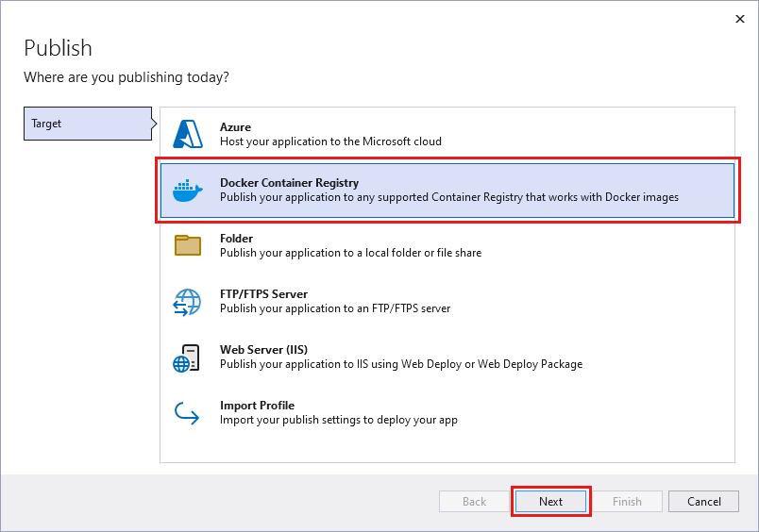Choose the FTP/FTPS globe arrows icon

coord(187,302)
